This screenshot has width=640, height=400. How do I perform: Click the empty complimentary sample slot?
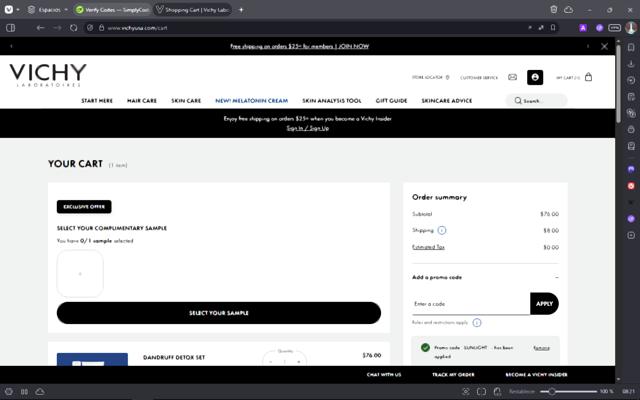pyautogui.click(x=80, y=273)
